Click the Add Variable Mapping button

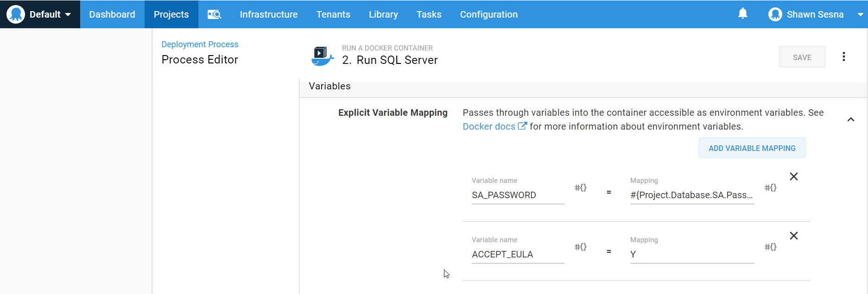coord(752,148)
